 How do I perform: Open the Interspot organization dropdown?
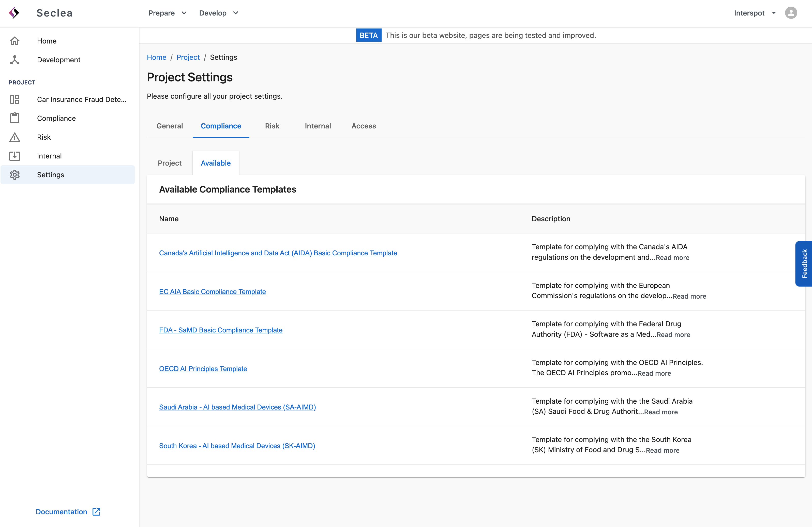[x=755, y=13]
